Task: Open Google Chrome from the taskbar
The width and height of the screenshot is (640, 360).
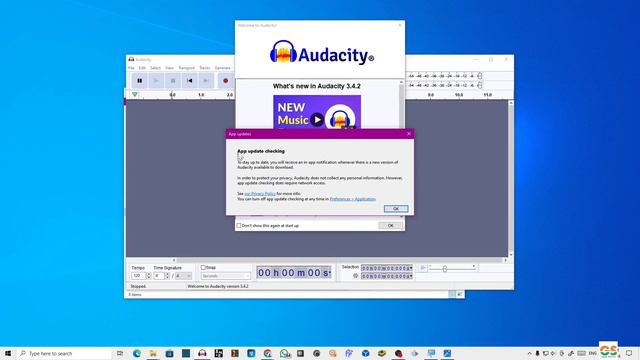Action: tap(267, 353)
